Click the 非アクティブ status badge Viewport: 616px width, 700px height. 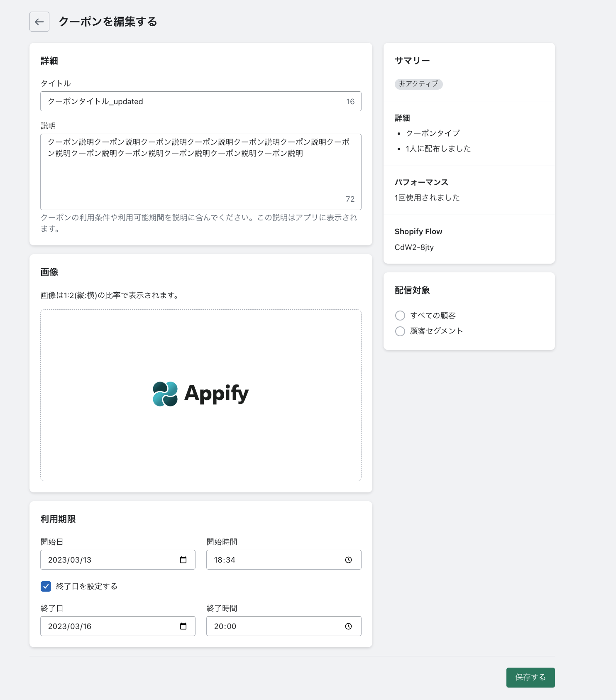click(419, 84)
